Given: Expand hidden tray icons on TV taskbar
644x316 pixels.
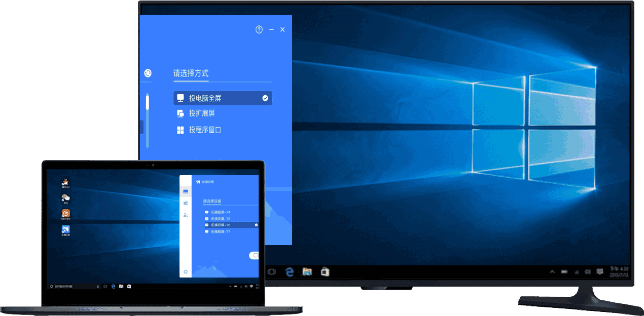Looking at the screenshot, I should point(552,272).
